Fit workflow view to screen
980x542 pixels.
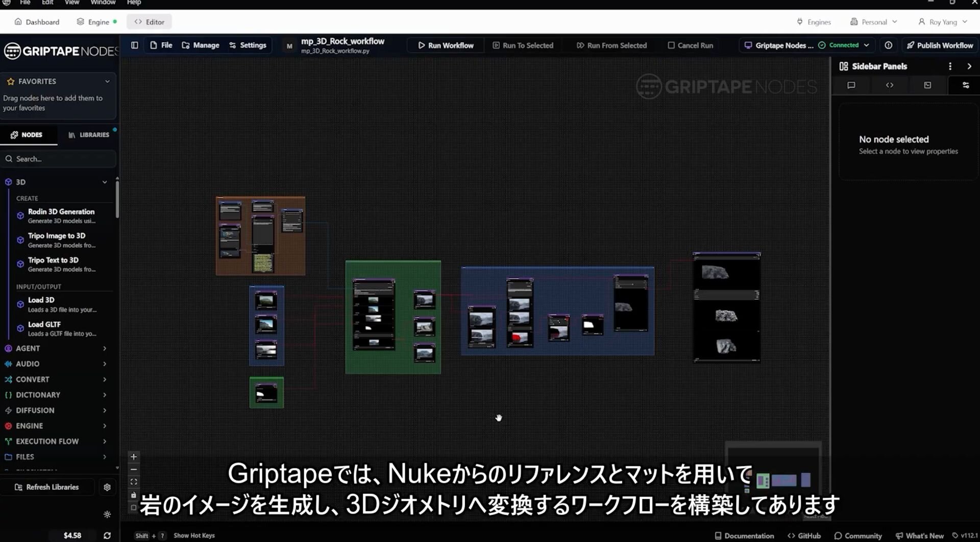[134, 482]
